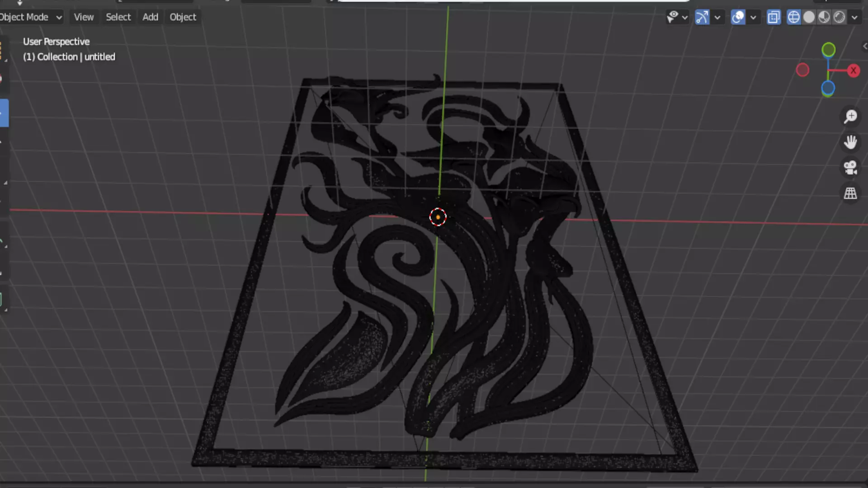Select solid viewport shading
The width and height of the screenshot is (868, 488).
809,17
